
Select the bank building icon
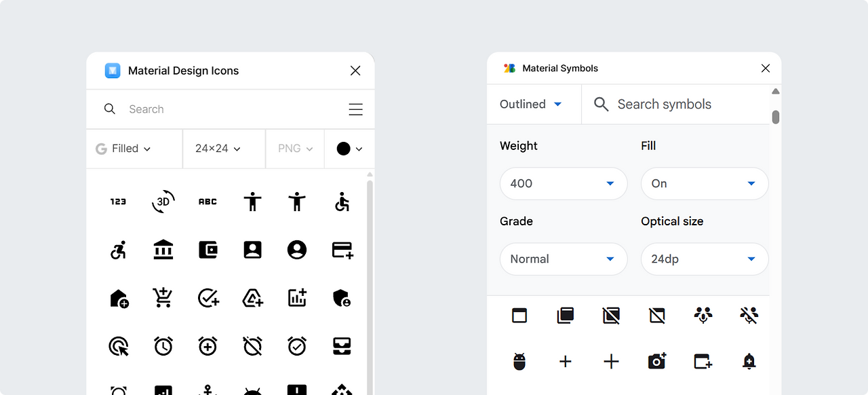(163, 250)
